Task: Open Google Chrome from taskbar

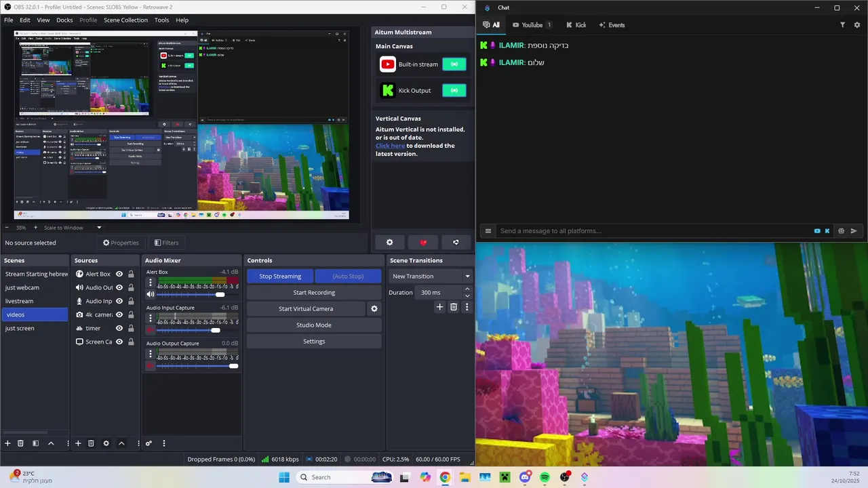Action: [445, 477]
